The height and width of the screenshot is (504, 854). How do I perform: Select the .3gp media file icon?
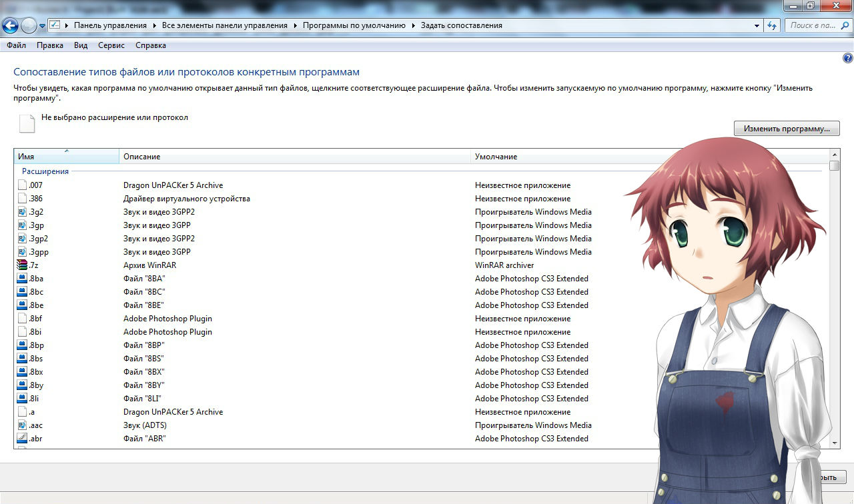pos(22,225)
